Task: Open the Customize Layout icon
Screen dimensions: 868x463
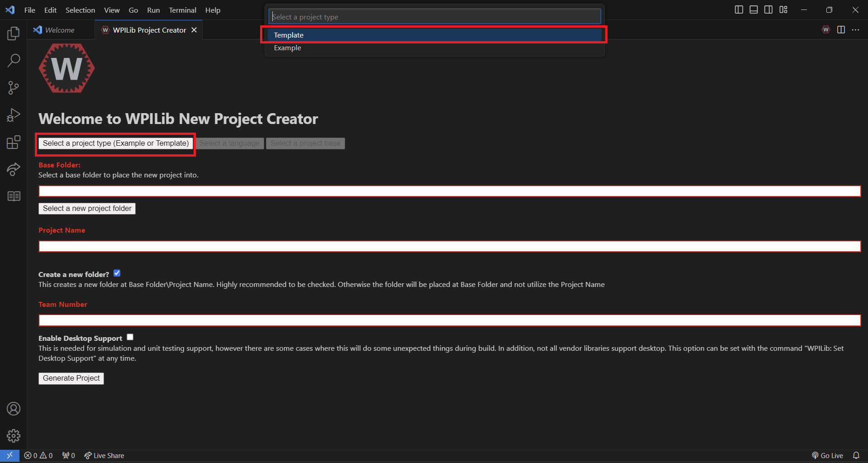Action: (x=783, y=10)
